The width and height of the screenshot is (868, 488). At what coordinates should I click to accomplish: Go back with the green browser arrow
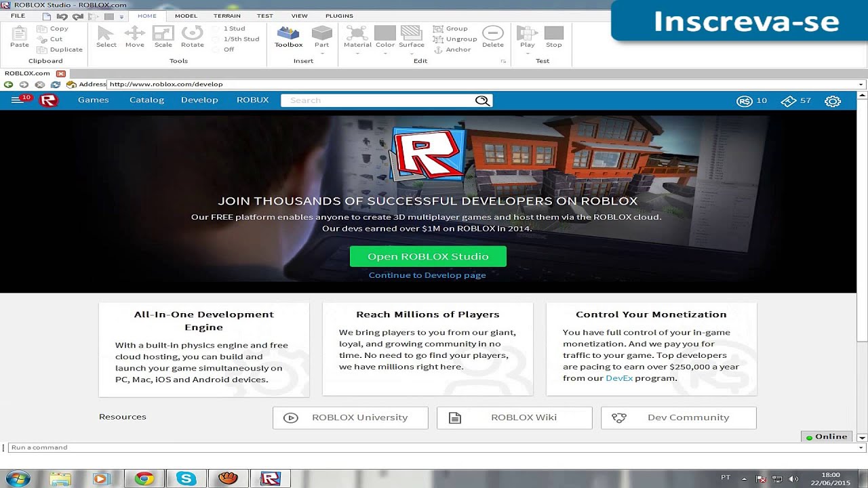[x=8, y=85]
